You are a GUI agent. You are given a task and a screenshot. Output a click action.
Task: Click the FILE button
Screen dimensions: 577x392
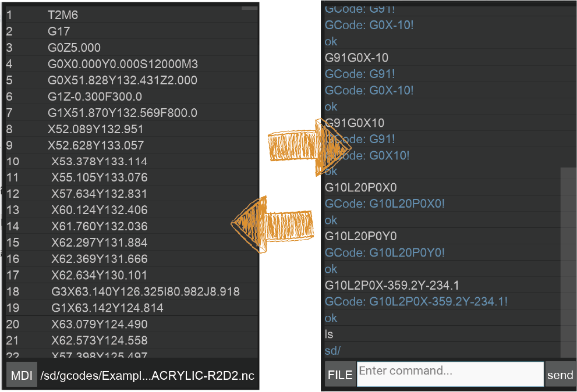(x=340, y=375)
